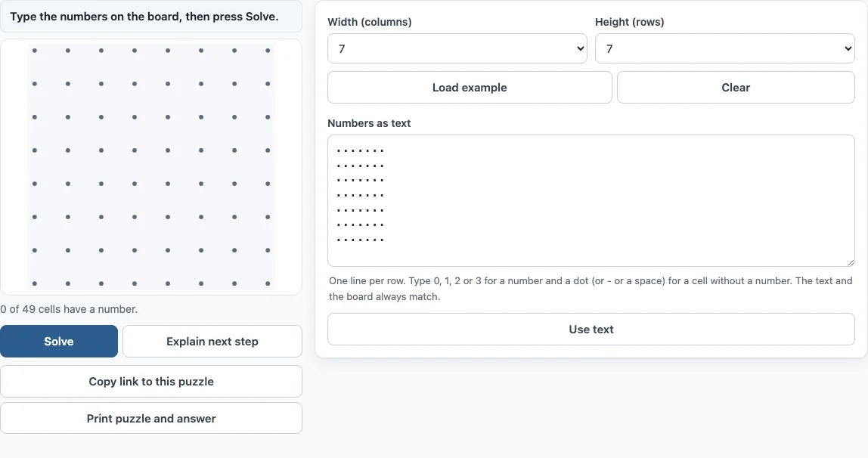Open the Width (columns) dropdown
868x458 pixels.
pyautogui.click(x=457, y=48)
